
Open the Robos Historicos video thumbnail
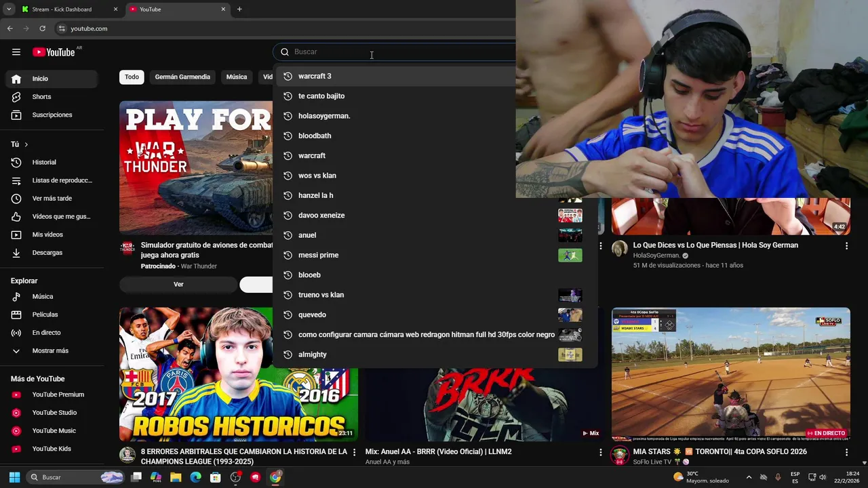pyautogui.click(x=239, y=374)
